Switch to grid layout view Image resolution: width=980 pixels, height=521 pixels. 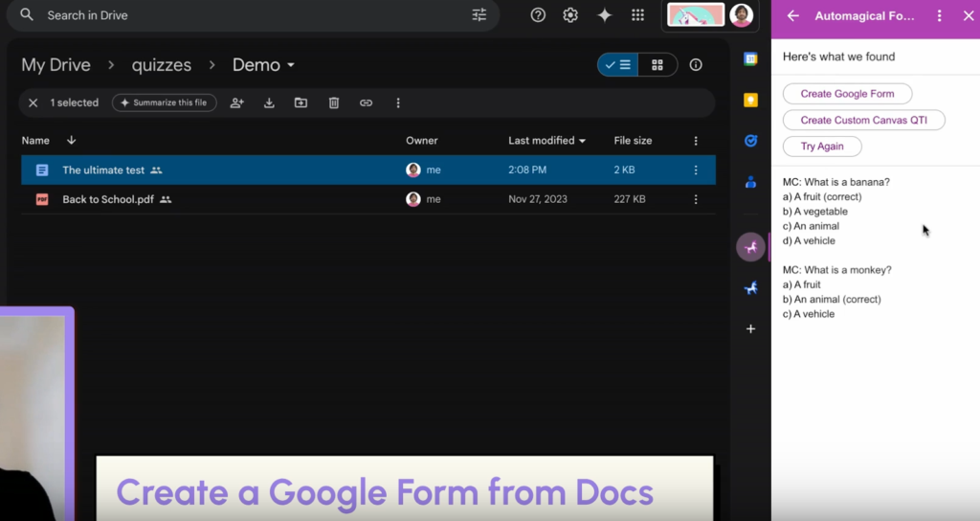pos(657,64)
